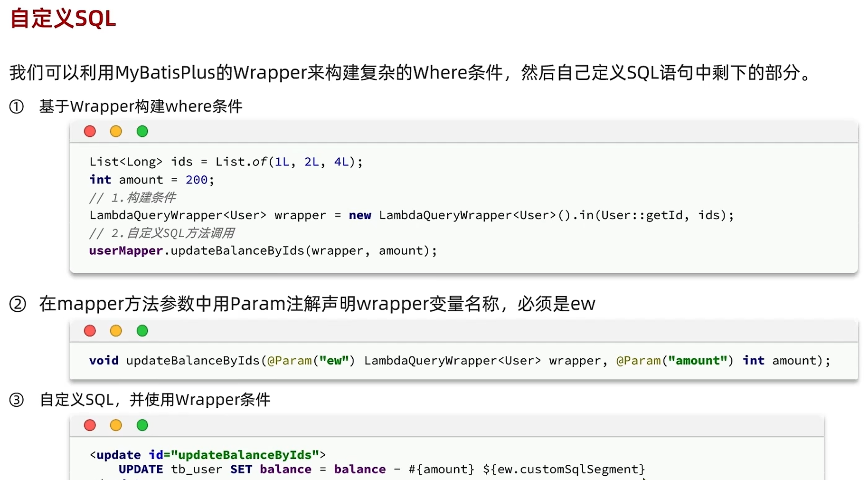This screenshot has width=868, height=480.
Task: Click the yellow circle on third code window
Action: [x=116, y=425]
